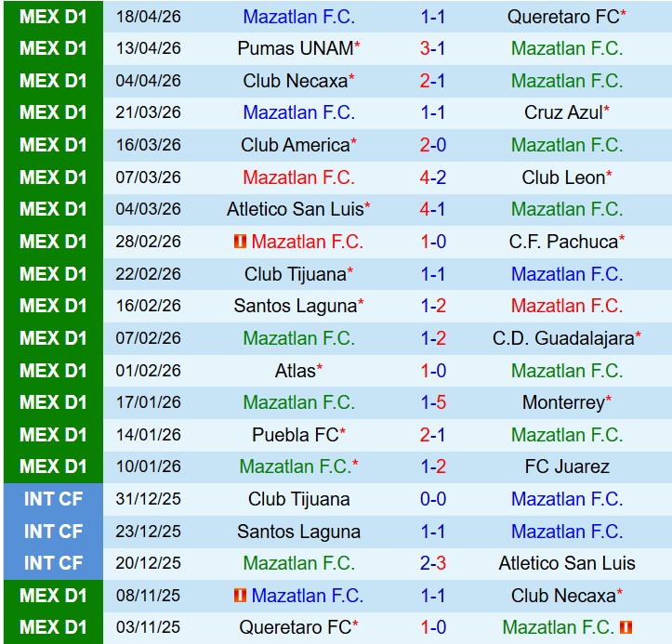Click INT CF label on the 31/12/25 row
This screenshot has height=644, width=672.
pos(53,499)
